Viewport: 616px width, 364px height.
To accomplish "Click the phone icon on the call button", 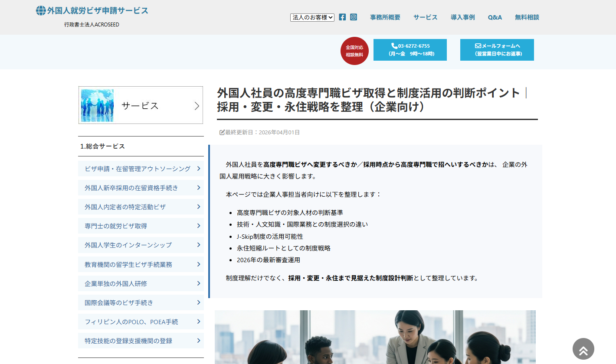I will point(393,45).
